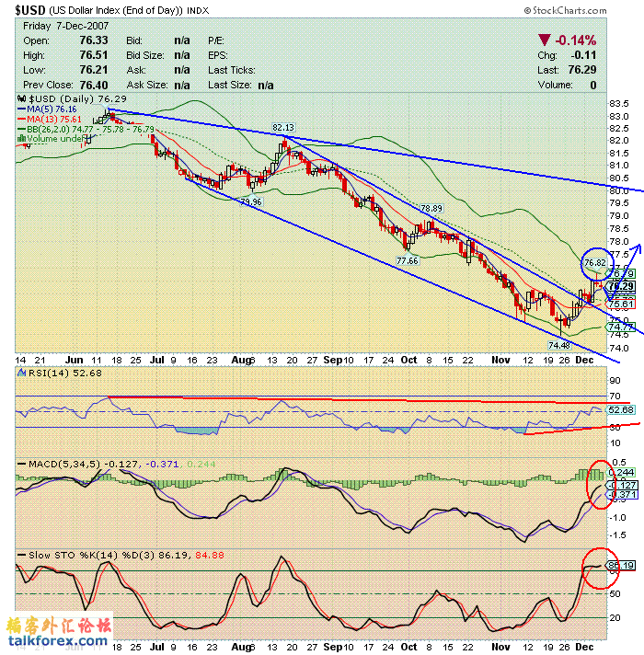
Task: Click the $USD ticker symbol in the title
Action: tap(30, 10)
